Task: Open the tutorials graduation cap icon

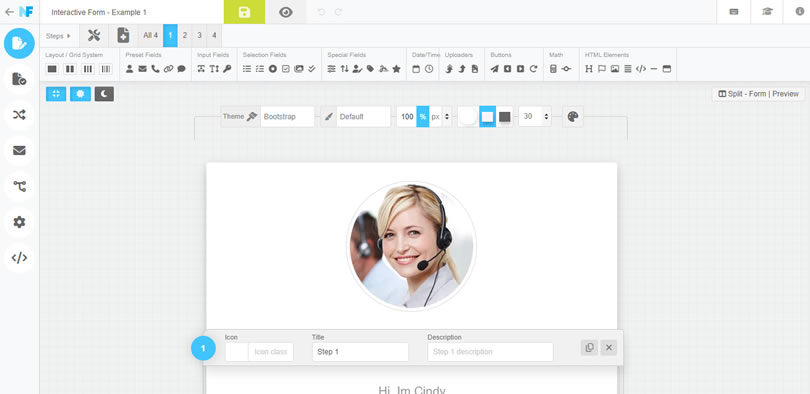Action: click(767, 12)
